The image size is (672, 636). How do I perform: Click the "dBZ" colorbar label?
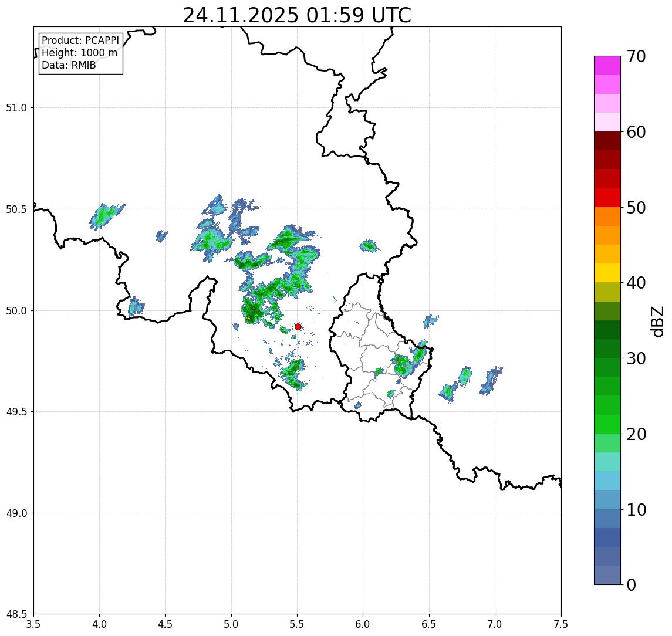[657, 322]
